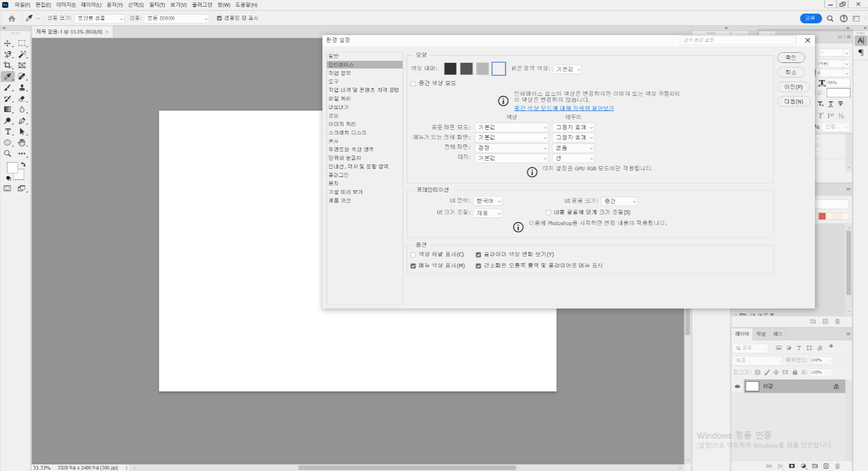Switch to the 패스 tab
Image resolution: width=868 pixels, height=471 pixels.
[x=778, y=334]
